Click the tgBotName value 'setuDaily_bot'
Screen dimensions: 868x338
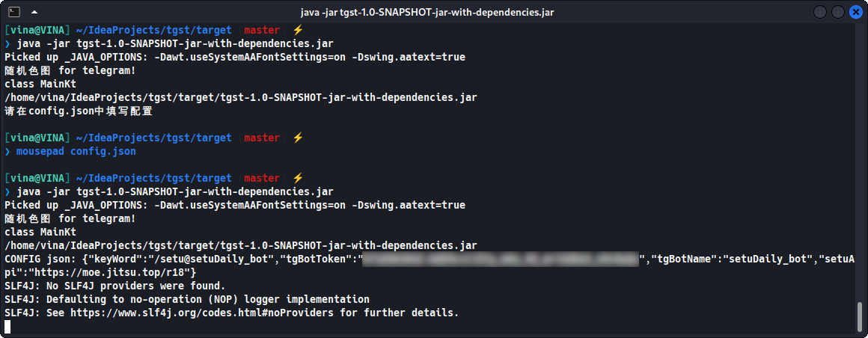767,259
